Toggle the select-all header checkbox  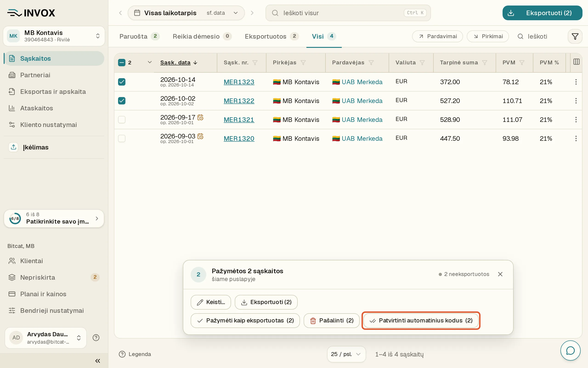tap(122, 63)
